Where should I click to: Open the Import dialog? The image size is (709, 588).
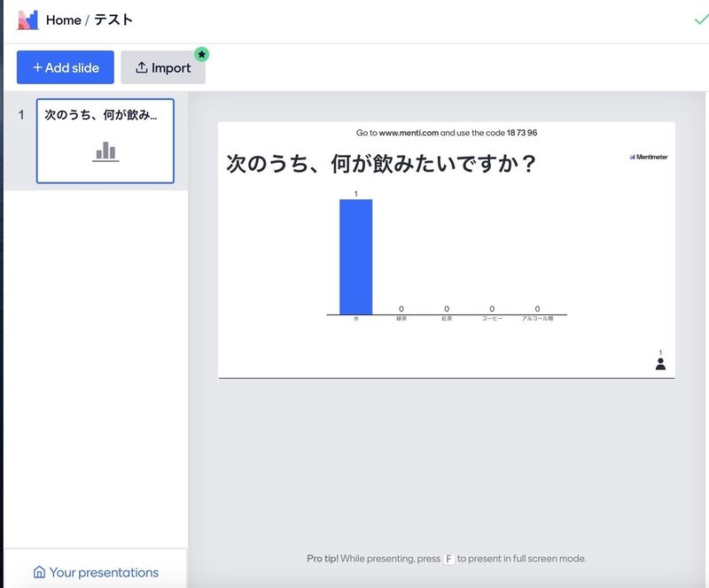(x=163, y=67)
